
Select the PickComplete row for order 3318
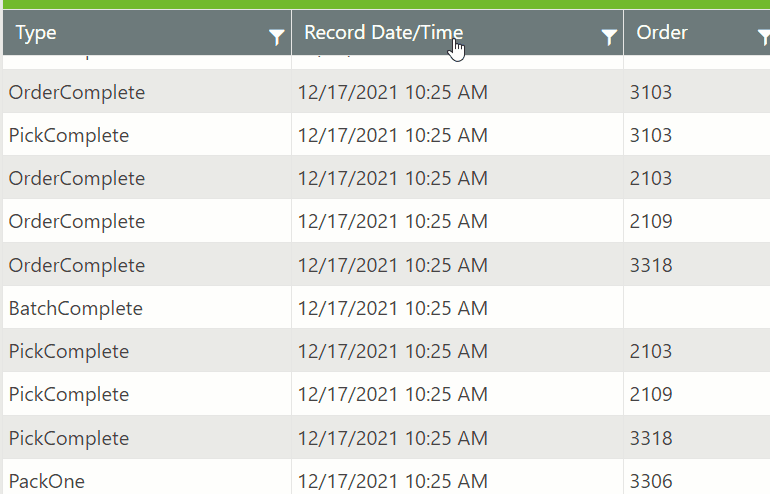click(69, 438)
